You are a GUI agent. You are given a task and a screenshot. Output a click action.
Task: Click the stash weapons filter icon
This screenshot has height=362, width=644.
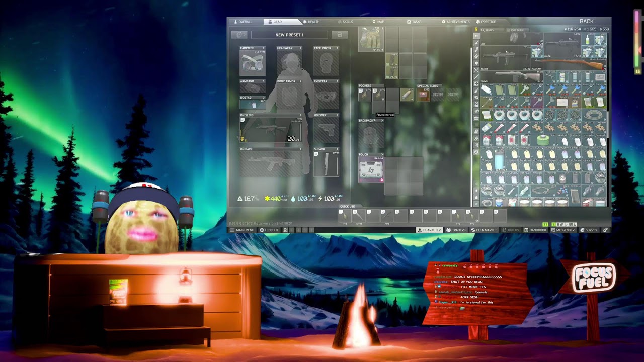point(476,43)
